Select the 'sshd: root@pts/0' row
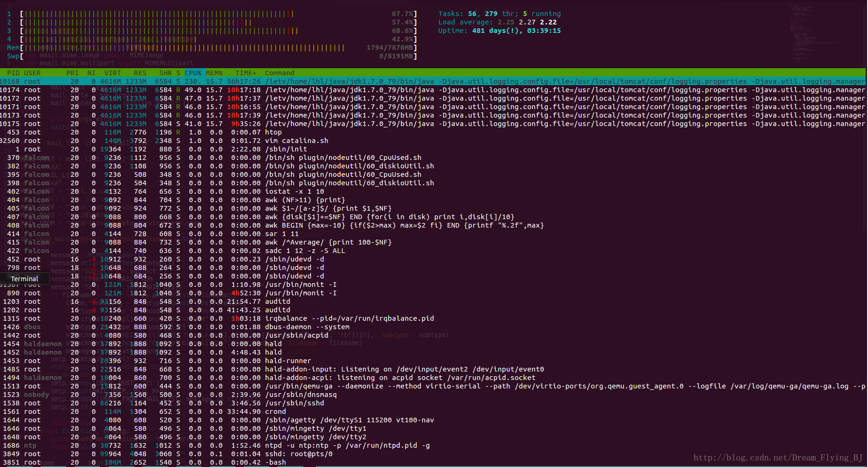This screenshot has width=868, height=467. (x=433, y=454)
